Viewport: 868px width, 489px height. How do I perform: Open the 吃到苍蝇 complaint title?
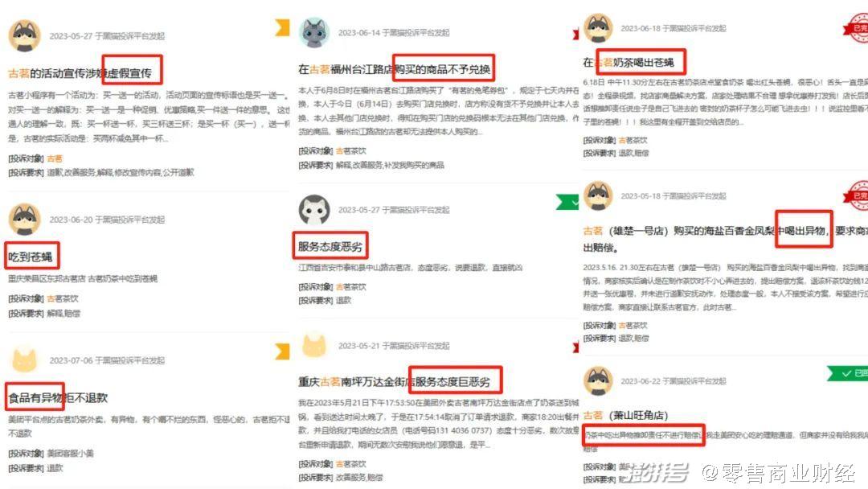coord(31,257)
